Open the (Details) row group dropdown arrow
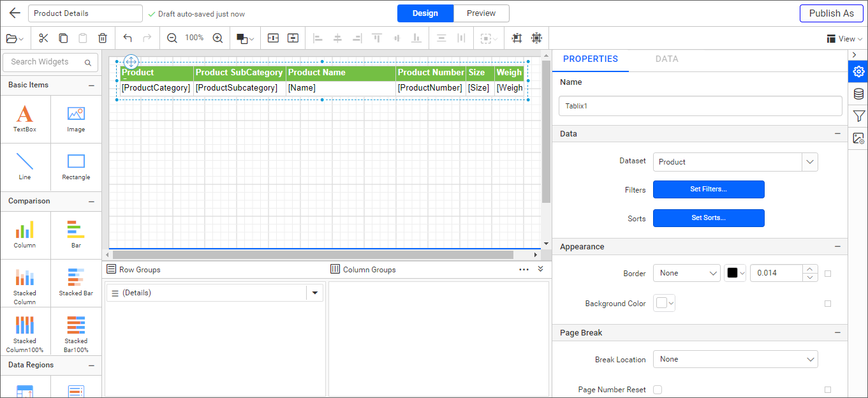Viewport: 868px width, 398px height. (314, 293)
